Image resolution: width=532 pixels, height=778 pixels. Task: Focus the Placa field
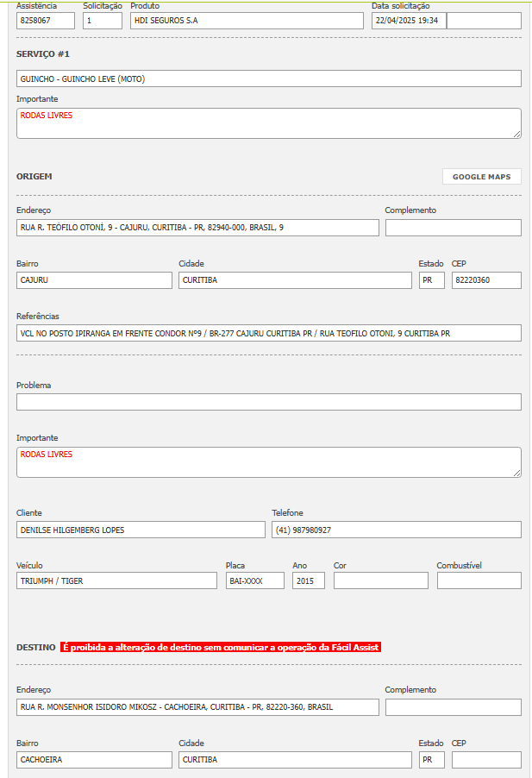[254, 580]
